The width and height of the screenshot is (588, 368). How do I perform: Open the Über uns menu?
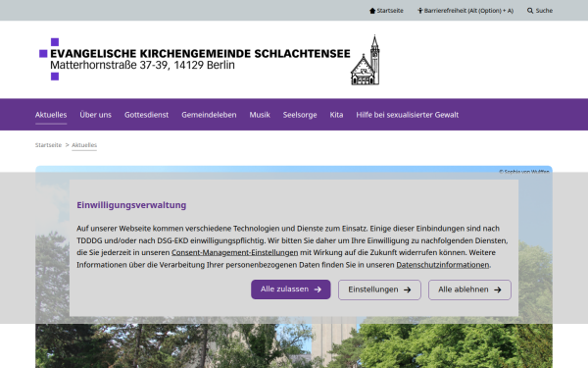click(96, 115)
